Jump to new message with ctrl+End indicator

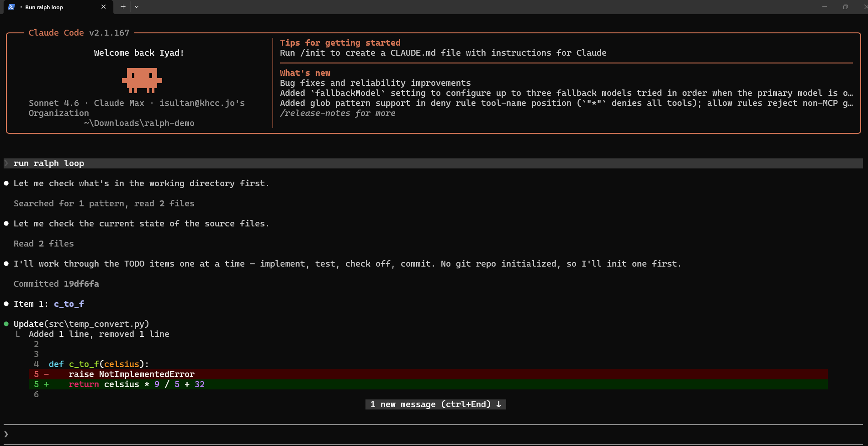pyautogui.click(x=436, y=404)
